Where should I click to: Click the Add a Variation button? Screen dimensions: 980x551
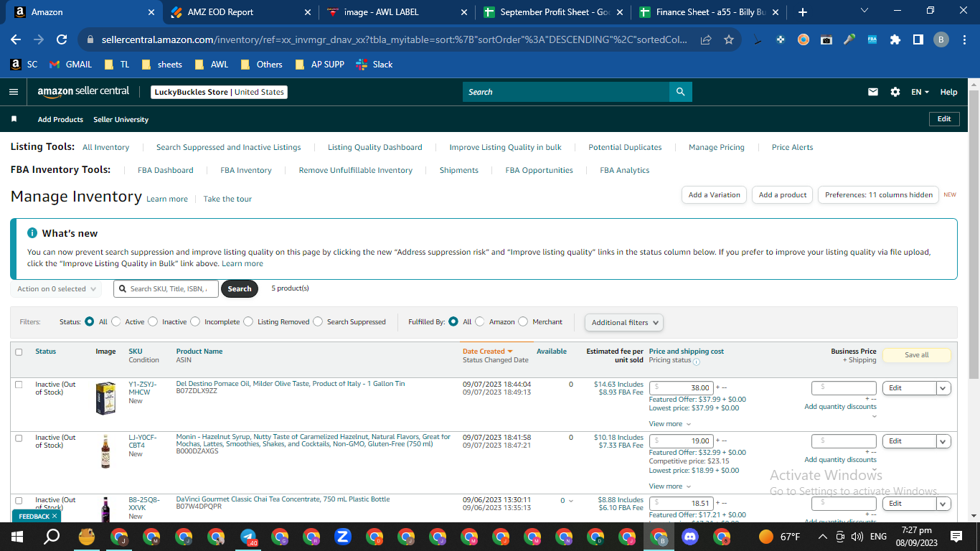[x=714, y=195]
